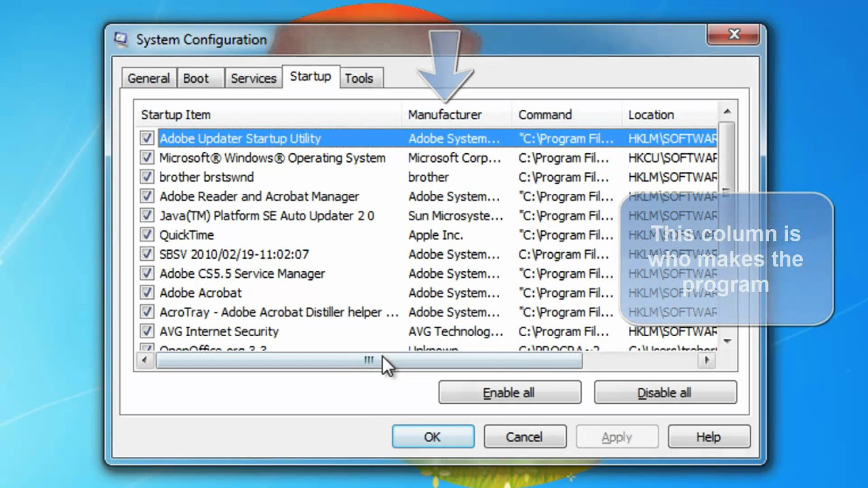
Task: Switch to the Services tab
Action: (254, 78)
